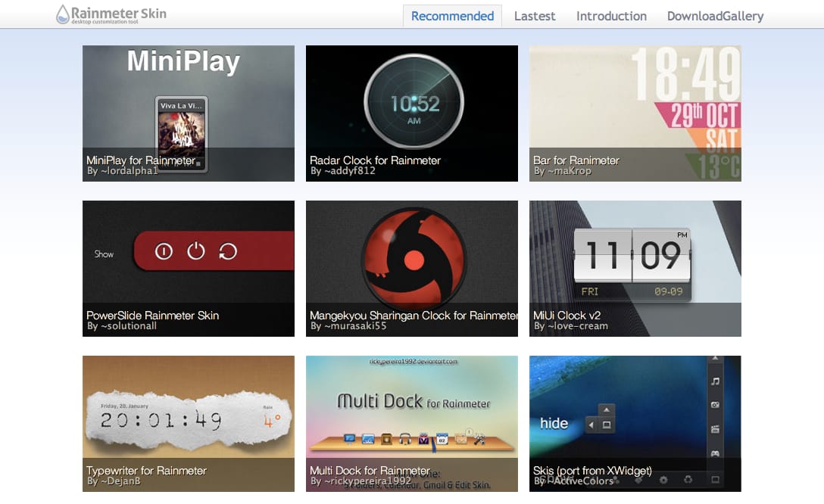Click author name '~rickypereira1992'
The image size is (824, 504).
[x=367, y=481]
